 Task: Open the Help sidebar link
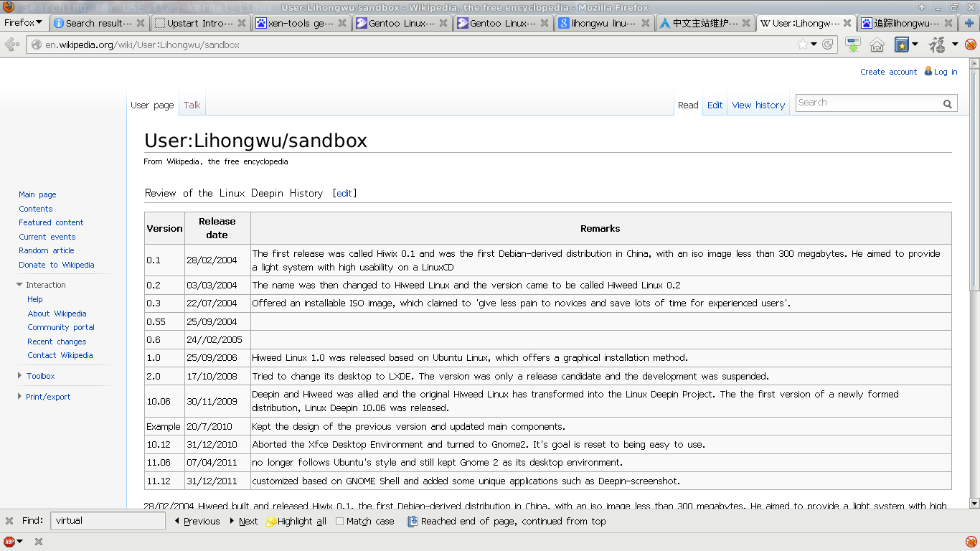(35, 299)
